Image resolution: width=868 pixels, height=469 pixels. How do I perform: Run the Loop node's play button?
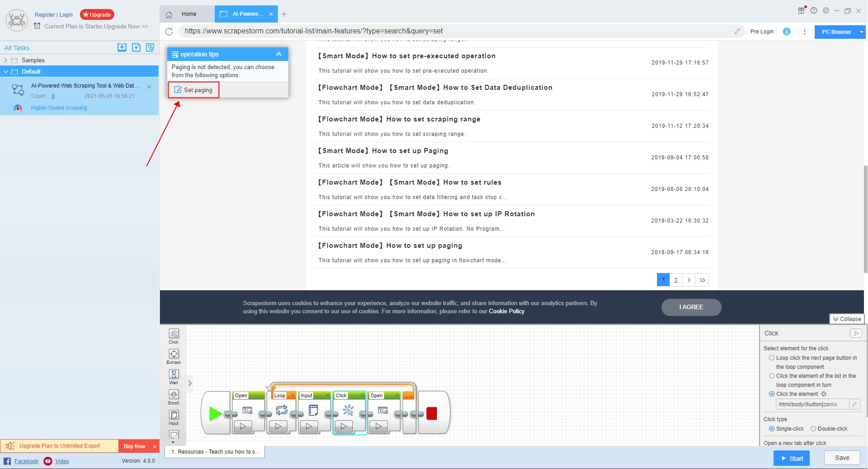click(278, 426)
